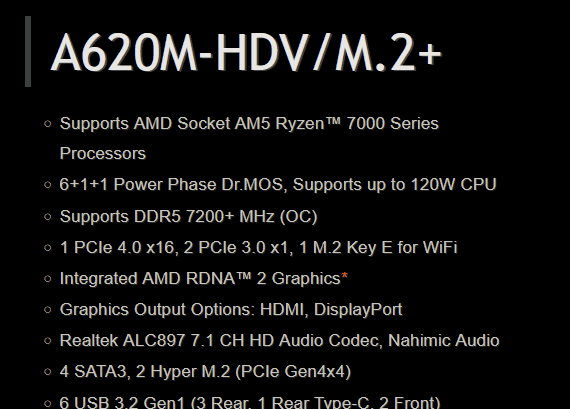The width and height of the screenshot is (570, 409).
Task: Click the bullet circle before 4 SATA3
Action: tap(48, 372)
